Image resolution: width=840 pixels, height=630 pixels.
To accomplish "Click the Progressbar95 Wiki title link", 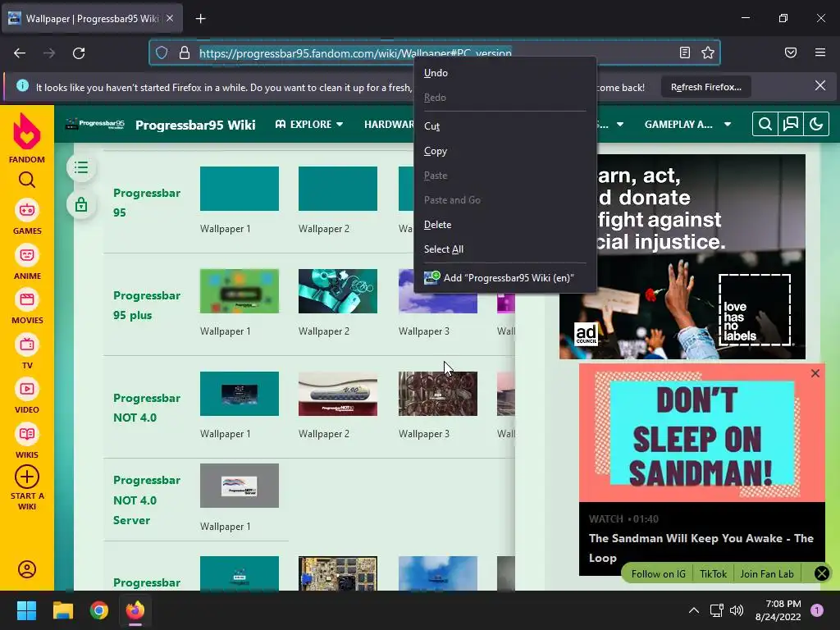I will 195,125.
